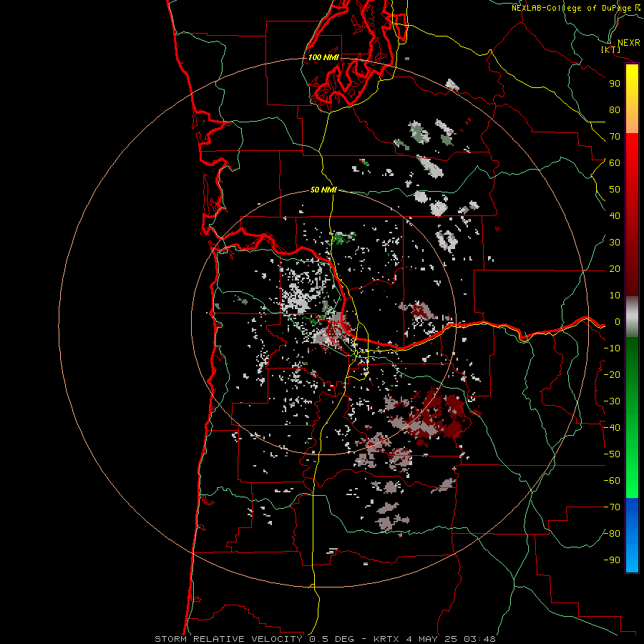
Task: Click the -30 value on velocity scale
Action: [x=612, y=401]
